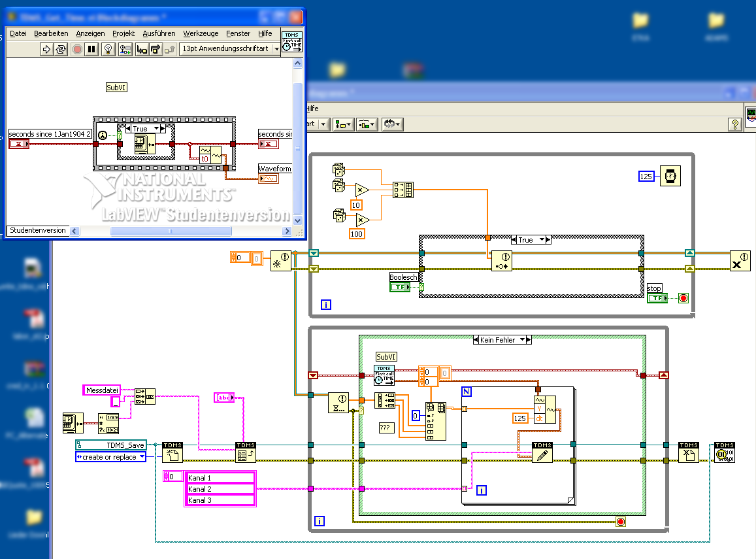
Task: Click lower loop's red stop condition terminal
Action: 621,521
